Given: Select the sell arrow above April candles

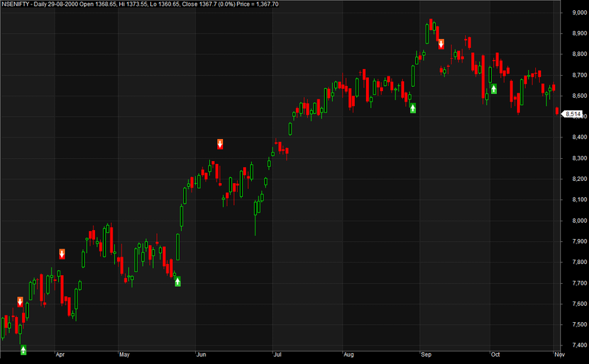Looking at the screenshot, I should point(62,254).
